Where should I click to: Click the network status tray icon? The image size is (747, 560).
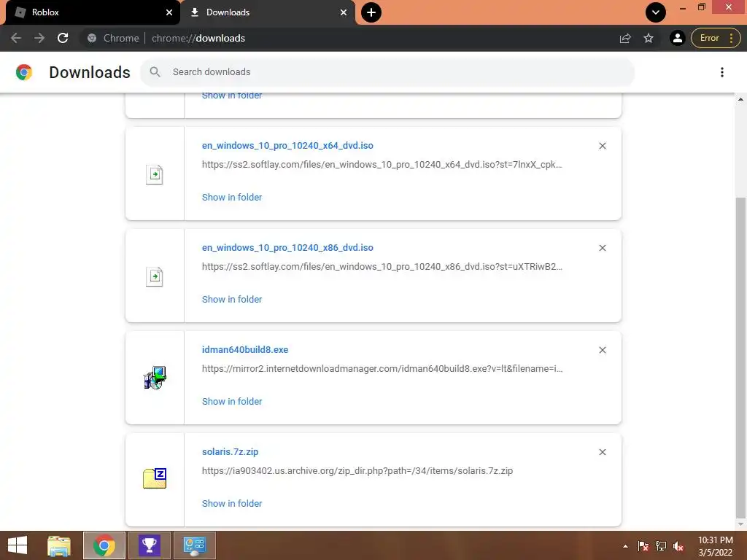(661, 546)
